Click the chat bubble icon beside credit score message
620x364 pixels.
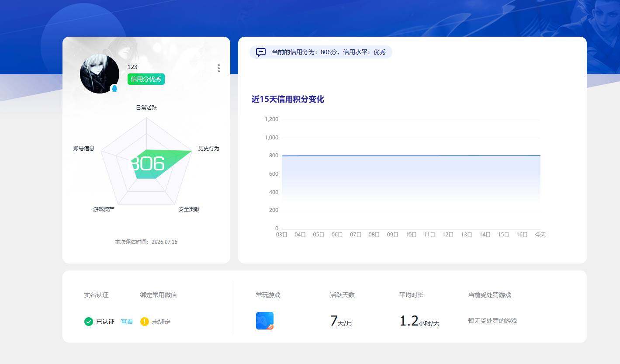tap(261, 52)
